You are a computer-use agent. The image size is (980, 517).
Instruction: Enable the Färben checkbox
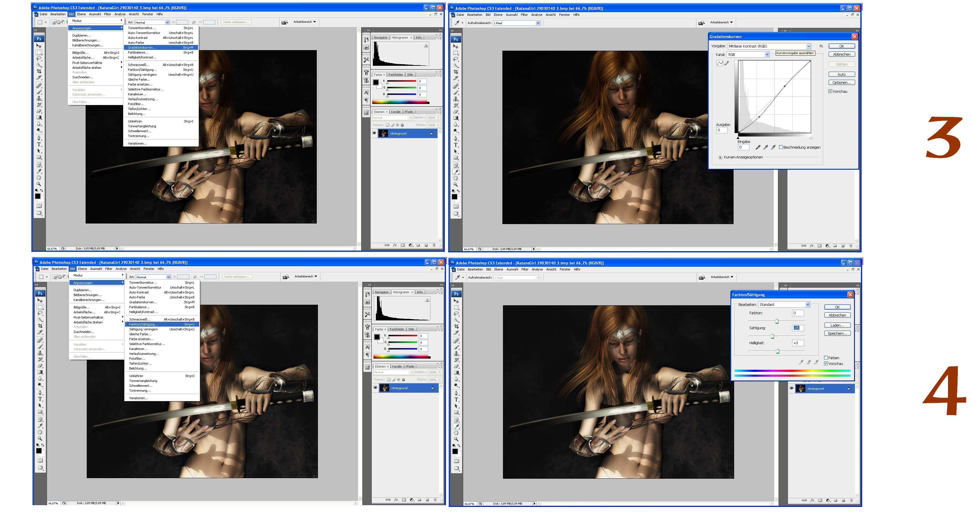click(826, 358)
